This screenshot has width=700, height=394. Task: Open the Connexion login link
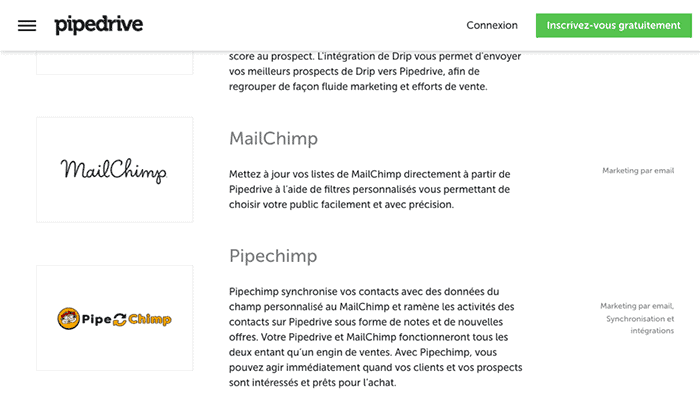[492, 25]
